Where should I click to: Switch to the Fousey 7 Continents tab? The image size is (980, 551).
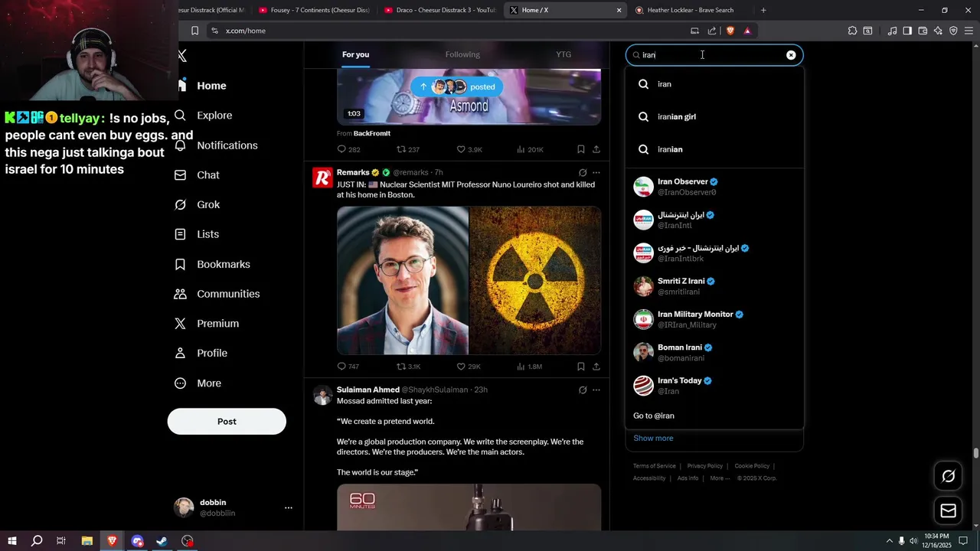(315, 10)
